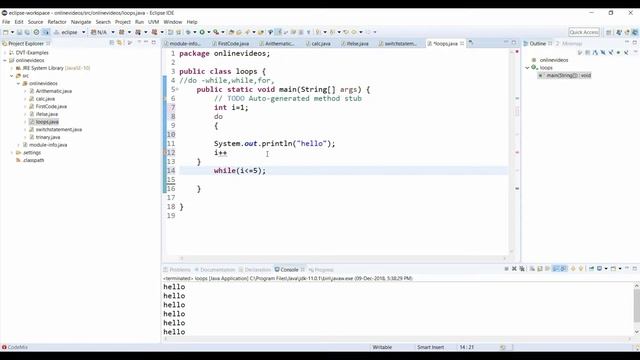
Task: Click the Quick Access field
Action: tap(584, 32)
